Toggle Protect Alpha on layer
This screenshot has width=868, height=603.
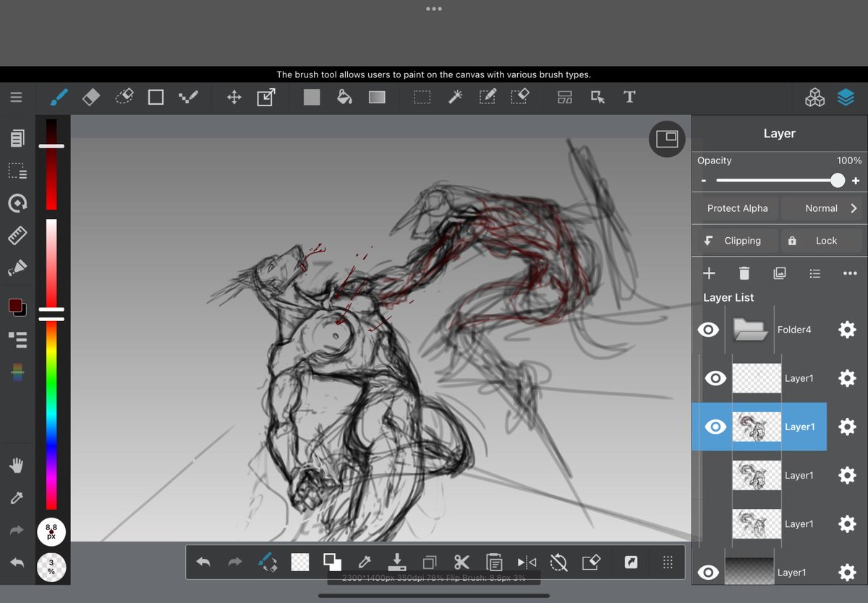pos(737,208)
